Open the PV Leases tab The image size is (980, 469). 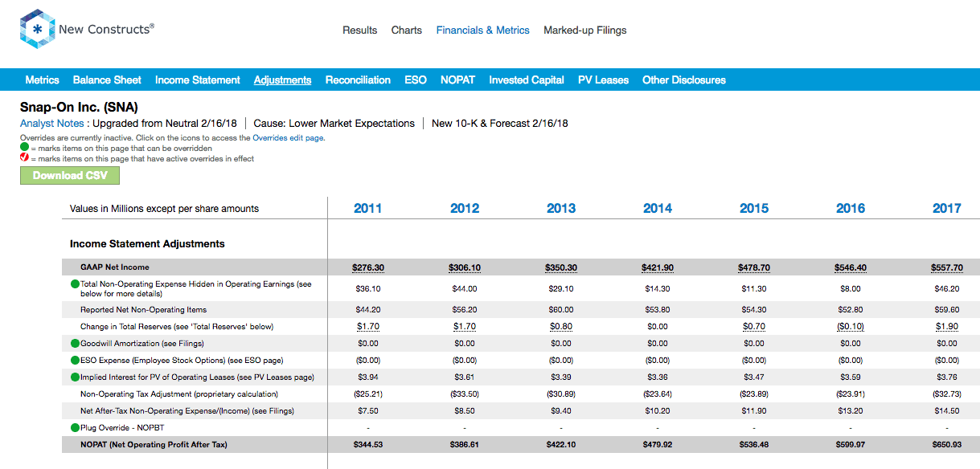tap(603, 80)
